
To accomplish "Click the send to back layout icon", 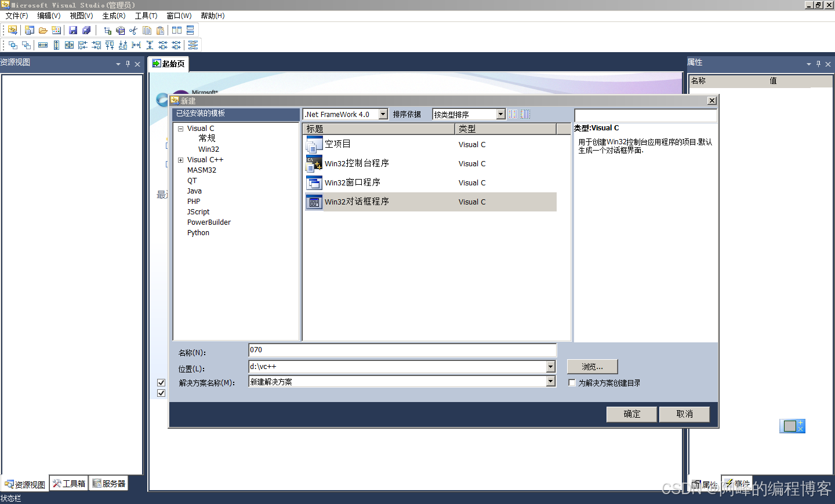I will coord(26,45).
